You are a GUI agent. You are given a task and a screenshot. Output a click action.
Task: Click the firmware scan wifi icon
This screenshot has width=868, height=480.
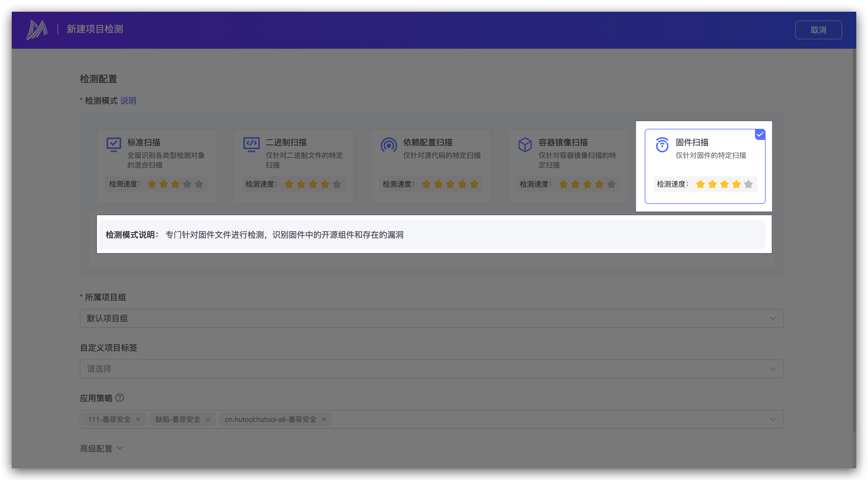tap(662, 145)
